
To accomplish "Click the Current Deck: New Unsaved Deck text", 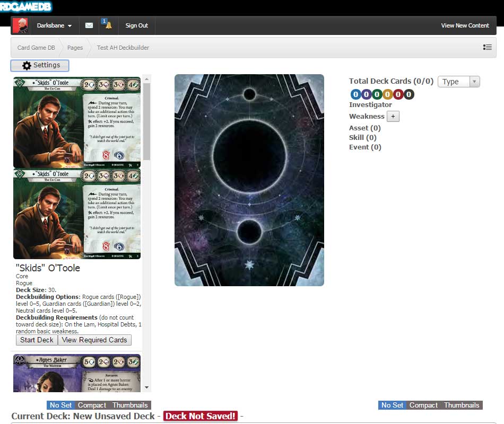I will click(83, 416).
